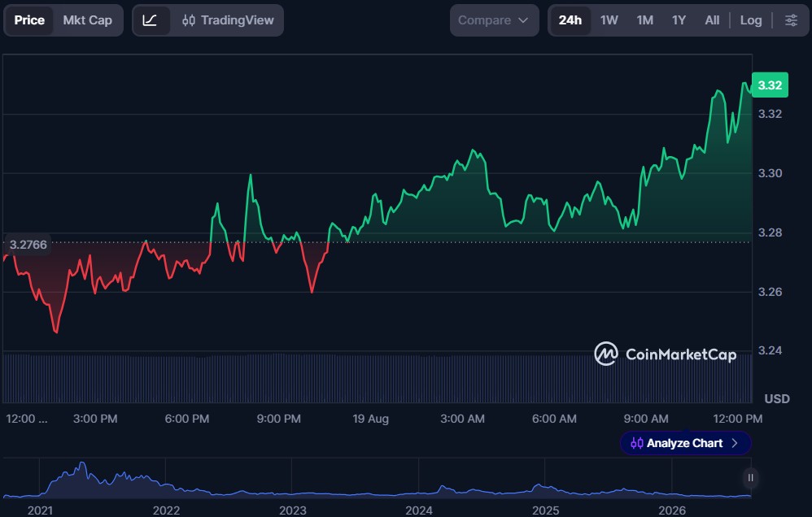Image resolution: width=812 pixels, height=517 pixels.
Task: Open the Compare dropdown
Action: pyautogui.click(x=494, y=20)
